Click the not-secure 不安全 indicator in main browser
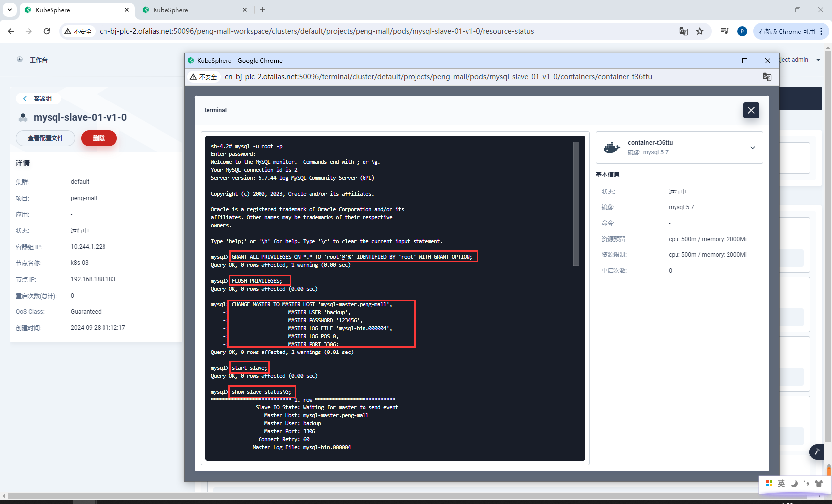This screenshot has height=504, width=832. click(78, 31)
